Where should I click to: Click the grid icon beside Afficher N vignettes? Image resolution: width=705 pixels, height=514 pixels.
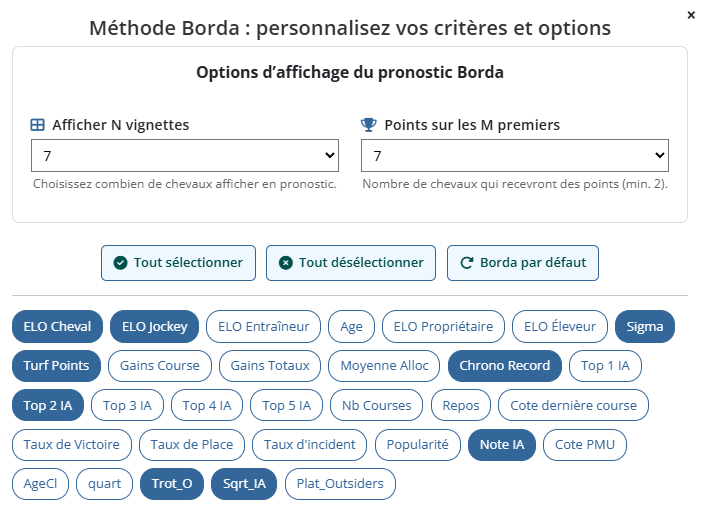pos(38,125)
